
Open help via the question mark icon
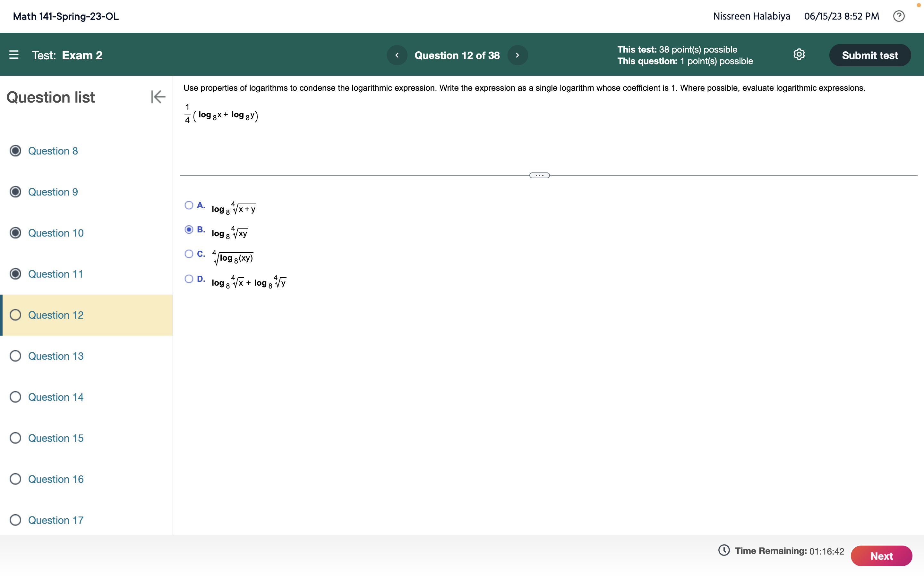tap(899, 16)
